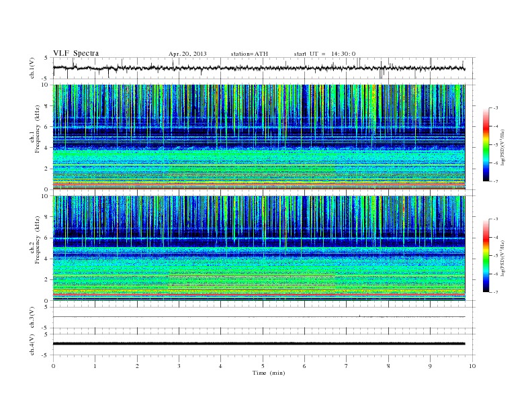Click the time axis tick label "0"
The height and width of the screenshot is (411, 532).
pos(53,366)
